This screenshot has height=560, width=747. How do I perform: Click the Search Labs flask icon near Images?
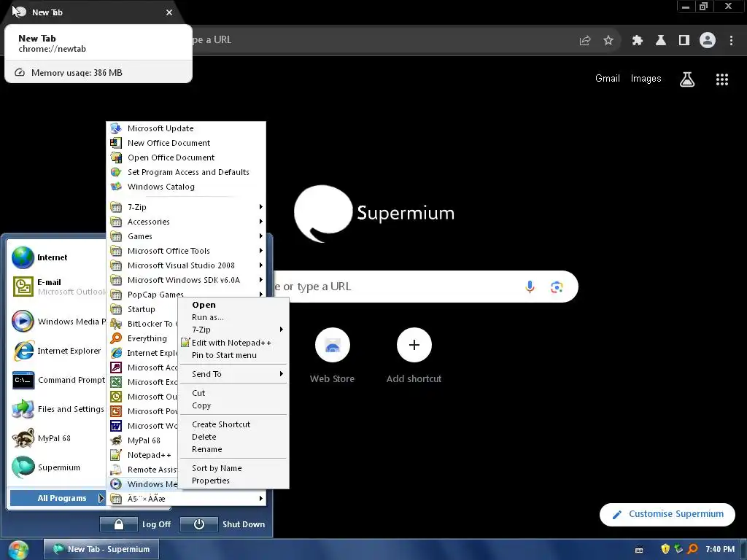coord(687,79)
